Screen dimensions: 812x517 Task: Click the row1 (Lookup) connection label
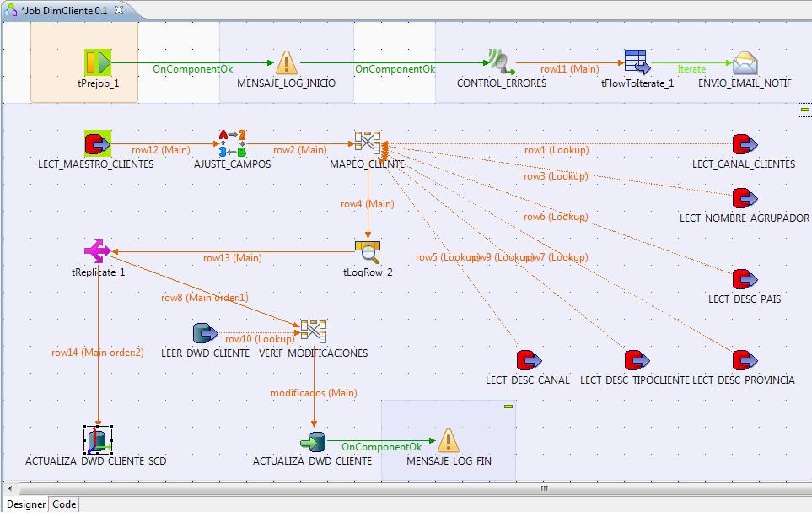click(557, 150)
